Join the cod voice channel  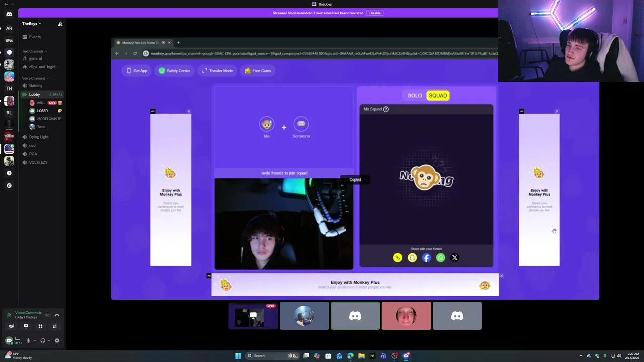click(42, 145)
